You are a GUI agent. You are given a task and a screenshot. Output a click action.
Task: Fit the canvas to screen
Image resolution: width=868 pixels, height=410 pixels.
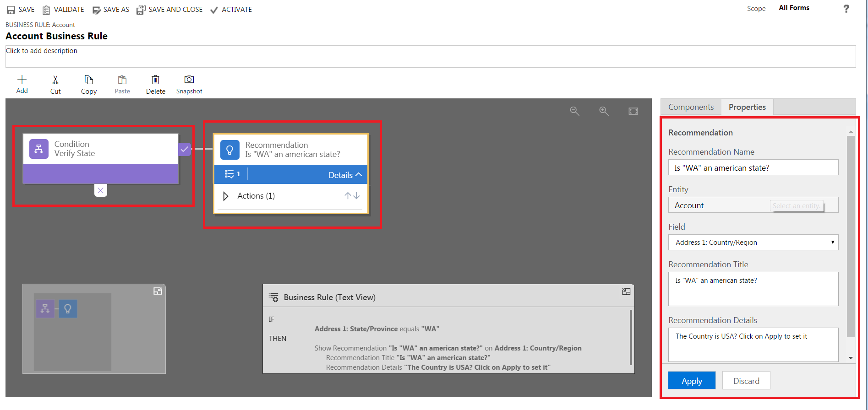point(633,111)
